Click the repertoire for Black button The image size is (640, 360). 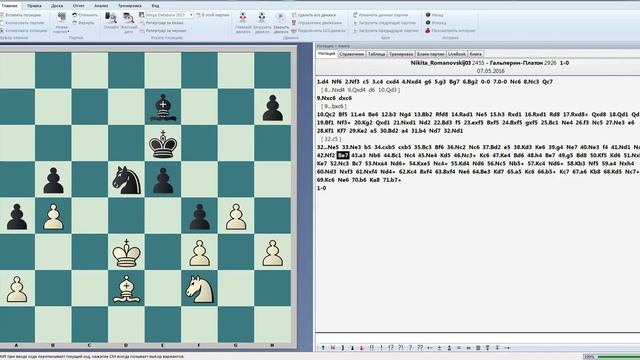coord(163,31)
